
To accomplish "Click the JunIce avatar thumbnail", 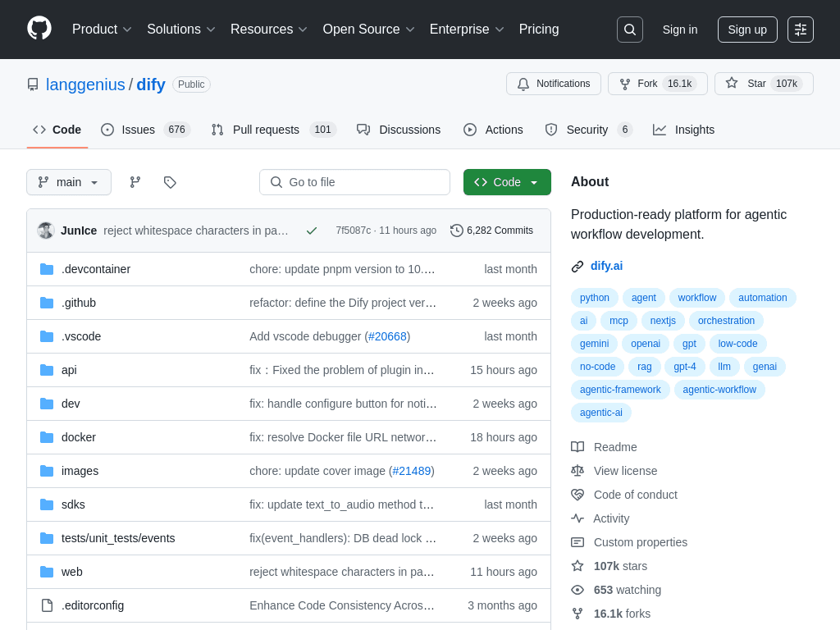I will 46,231.
